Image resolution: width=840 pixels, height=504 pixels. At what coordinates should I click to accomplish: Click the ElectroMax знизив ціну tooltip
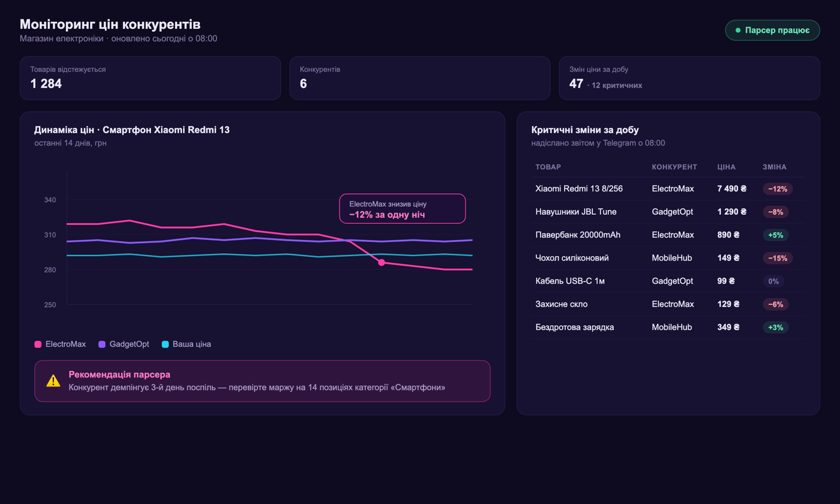click(x=403, y=209)
